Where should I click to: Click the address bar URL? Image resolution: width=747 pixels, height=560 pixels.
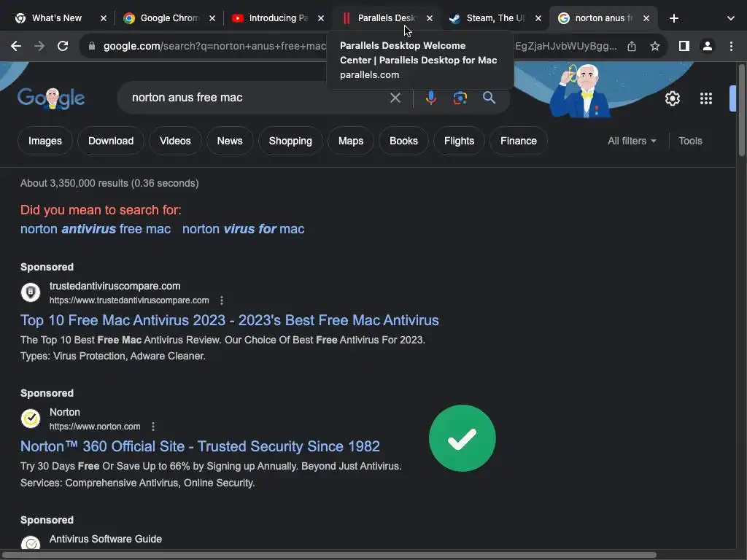click(214, 46)
